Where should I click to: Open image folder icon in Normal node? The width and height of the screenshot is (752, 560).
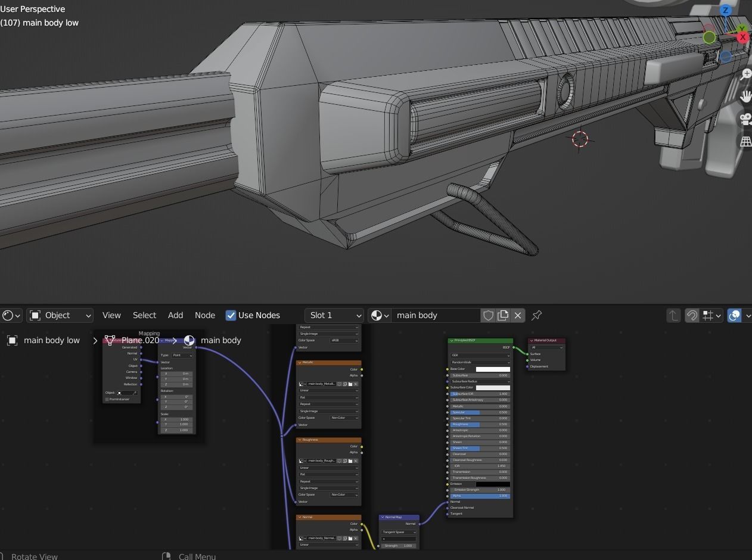coord(350,538)
